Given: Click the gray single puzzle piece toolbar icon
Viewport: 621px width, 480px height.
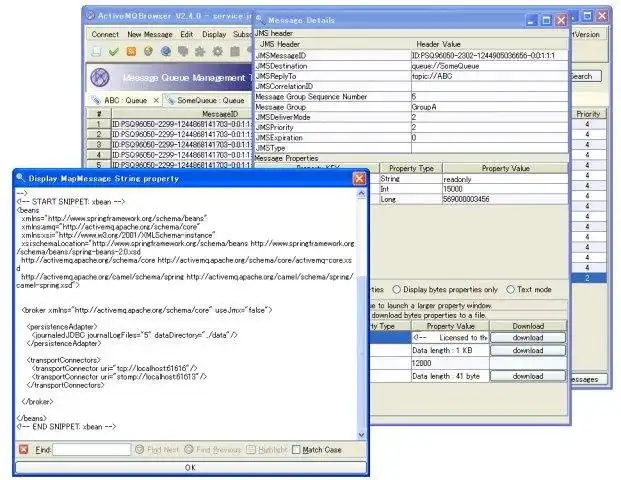Looking at the screenshot, I should [200, 51].
